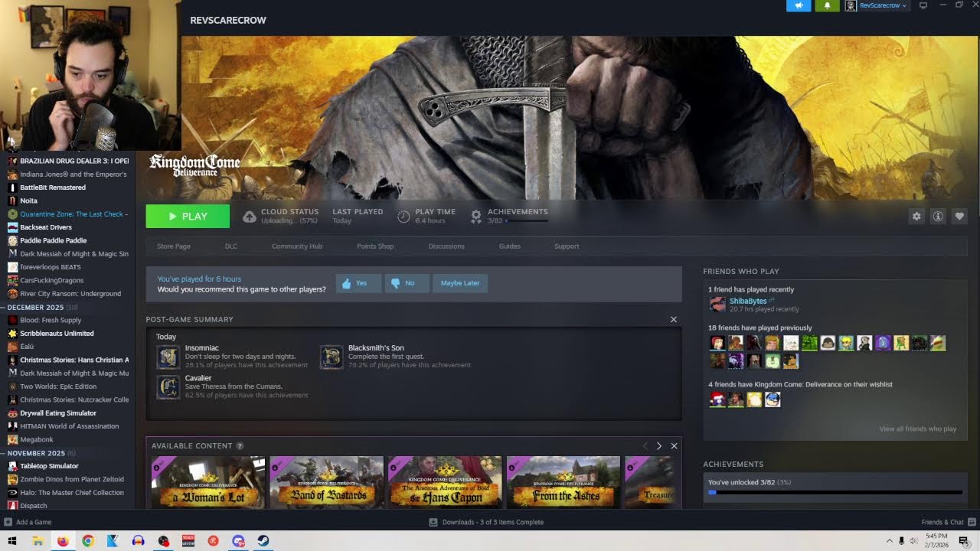Click the green PLAY button
The image size is (980, 551).
pos(188,217)
